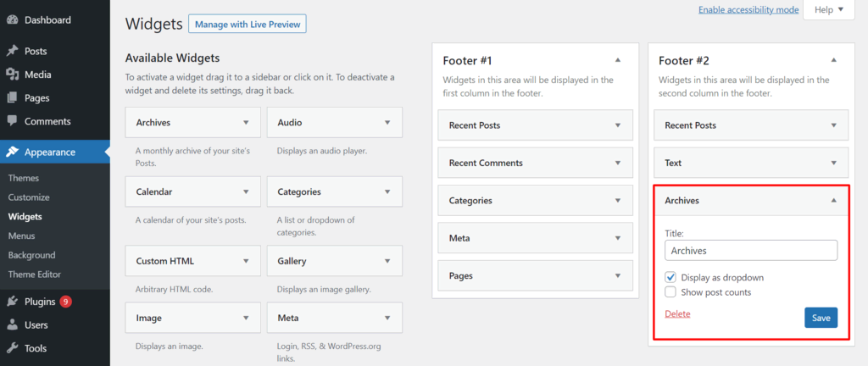Viewport: 868px width, 366px height.
Task: Click the Comments speech bubble icon
Action: pos(12,121)
